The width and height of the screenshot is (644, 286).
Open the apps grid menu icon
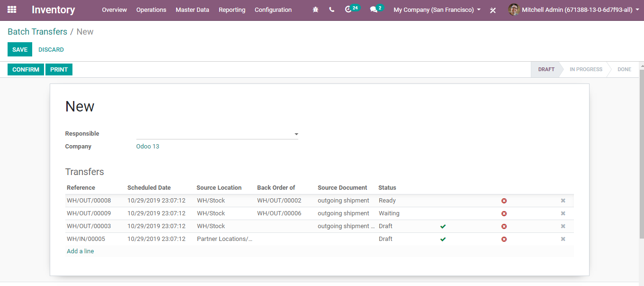12,9
